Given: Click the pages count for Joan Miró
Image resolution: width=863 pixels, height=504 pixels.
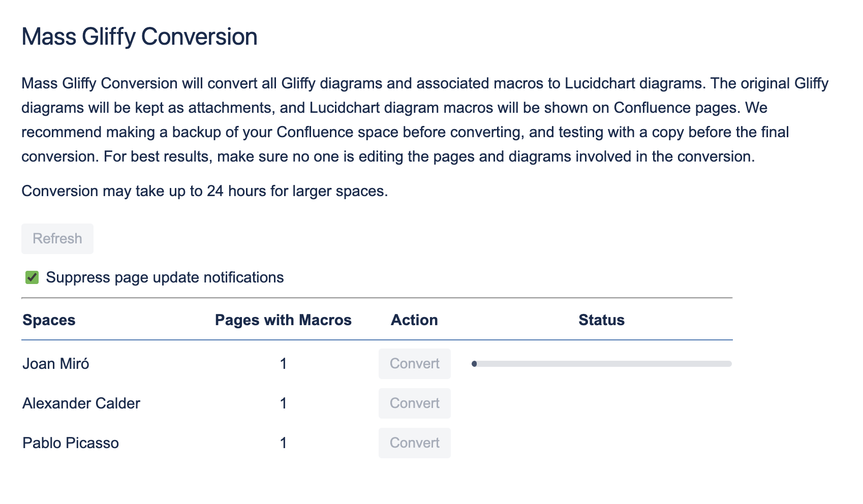Looking at the screenshot, I should 283,363.
